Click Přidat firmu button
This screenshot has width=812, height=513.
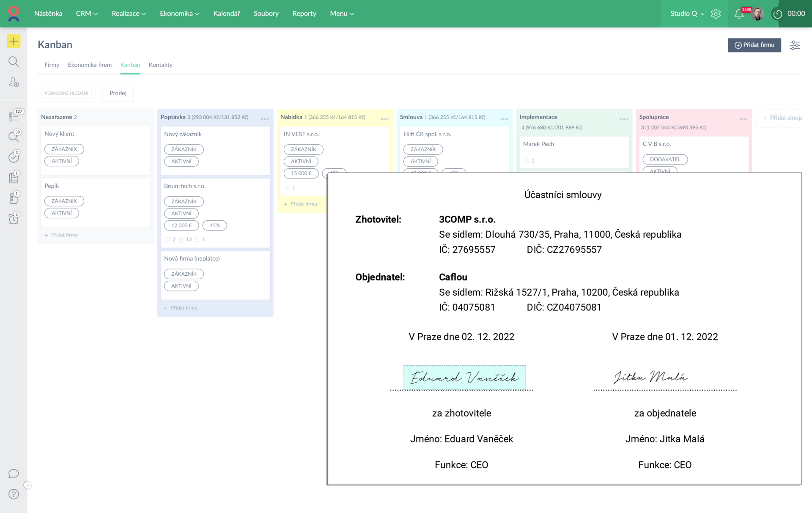coord(754,45)
